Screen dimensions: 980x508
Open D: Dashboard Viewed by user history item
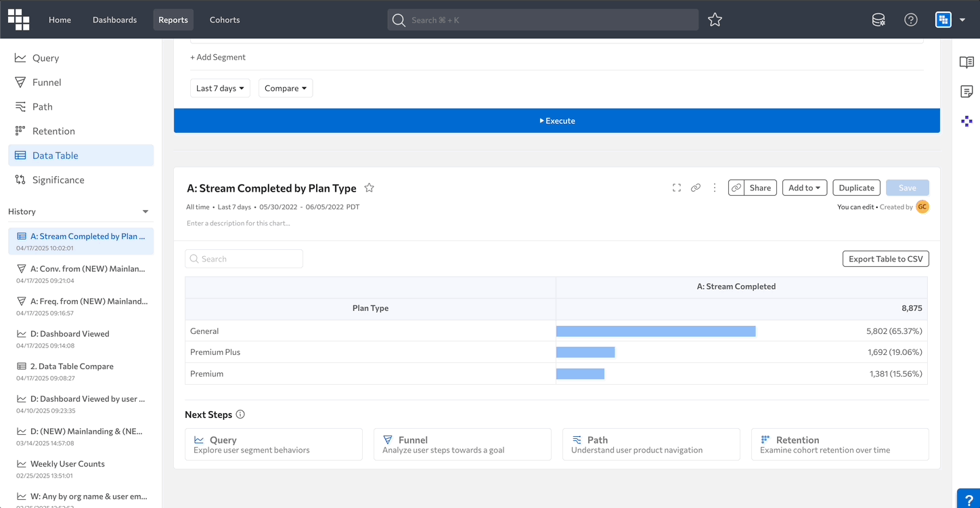tap(81, 404)
